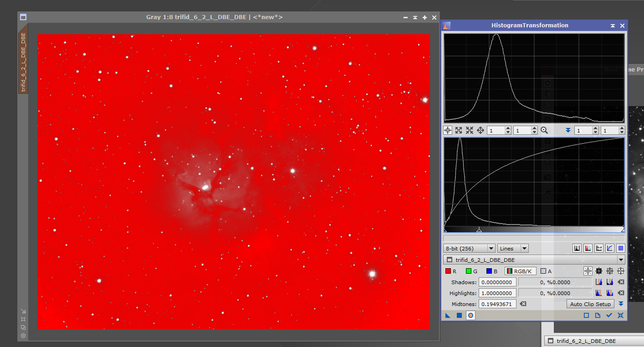Click the New Instance triangle icon
Image resolution: width=644 pixels, height=347 pixels.
(447, 315)
